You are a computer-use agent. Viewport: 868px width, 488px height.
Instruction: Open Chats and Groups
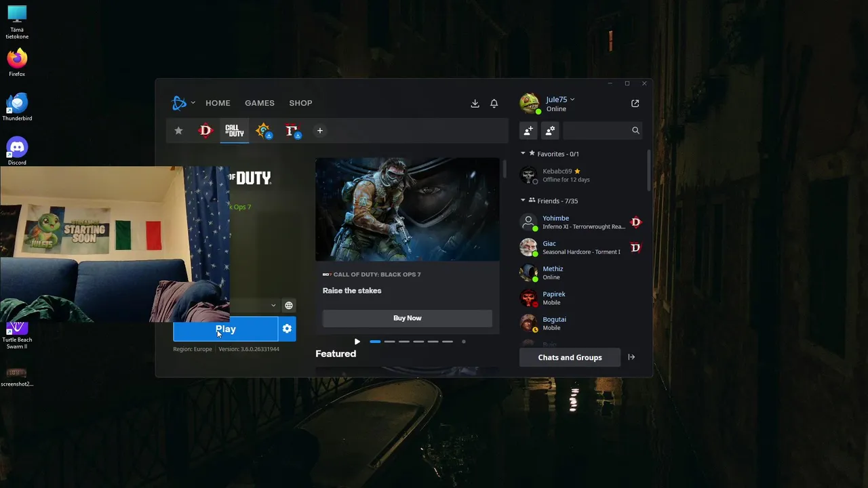pyautogui.click(x=570, y=357)
